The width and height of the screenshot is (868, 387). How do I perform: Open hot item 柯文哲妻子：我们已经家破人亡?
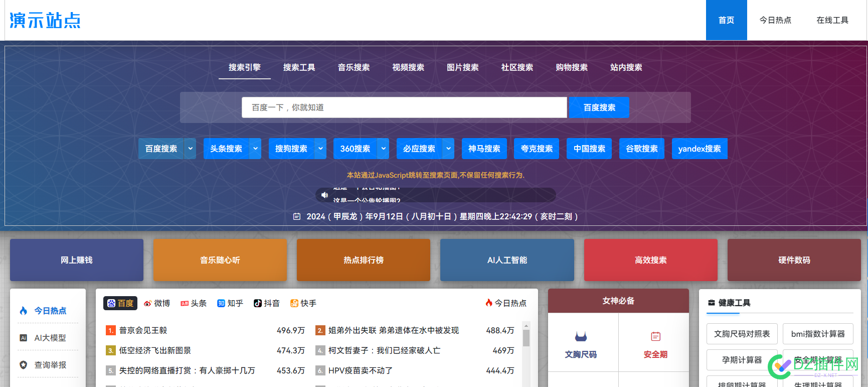tap(384, 350)
